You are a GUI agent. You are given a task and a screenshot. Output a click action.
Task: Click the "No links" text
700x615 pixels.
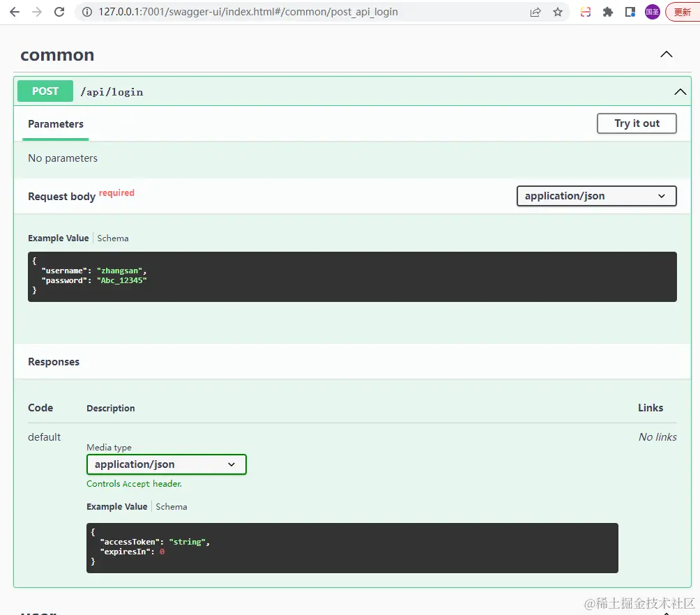coord(657,437)
